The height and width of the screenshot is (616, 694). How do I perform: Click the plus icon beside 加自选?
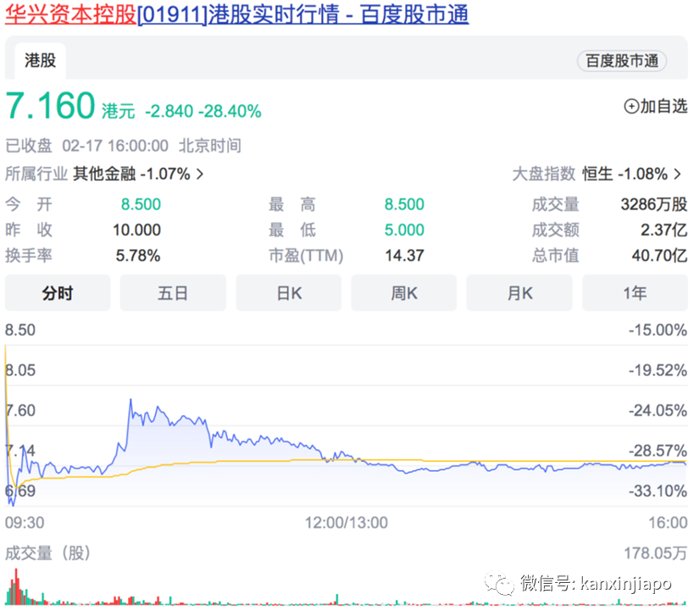[630, 107]
